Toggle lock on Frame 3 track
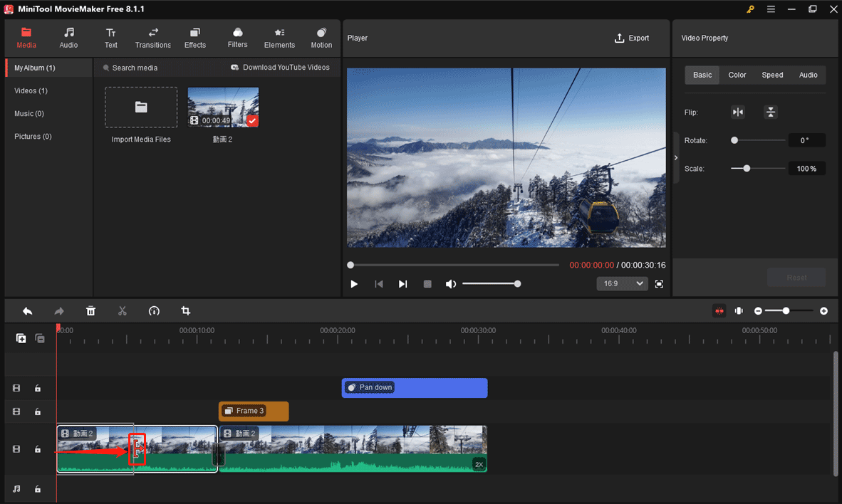The image size is (842, 504). pyautogui.click(x=38, y=411)
